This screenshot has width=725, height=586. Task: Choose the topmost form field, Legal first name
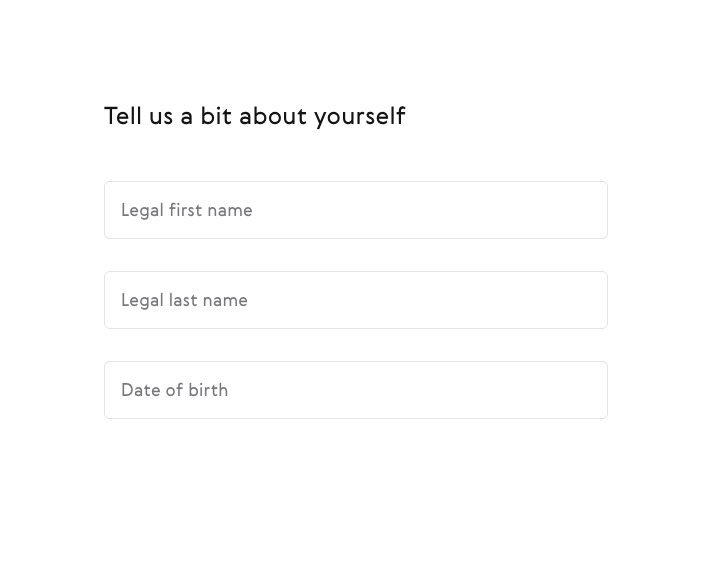tap(356, 210)
